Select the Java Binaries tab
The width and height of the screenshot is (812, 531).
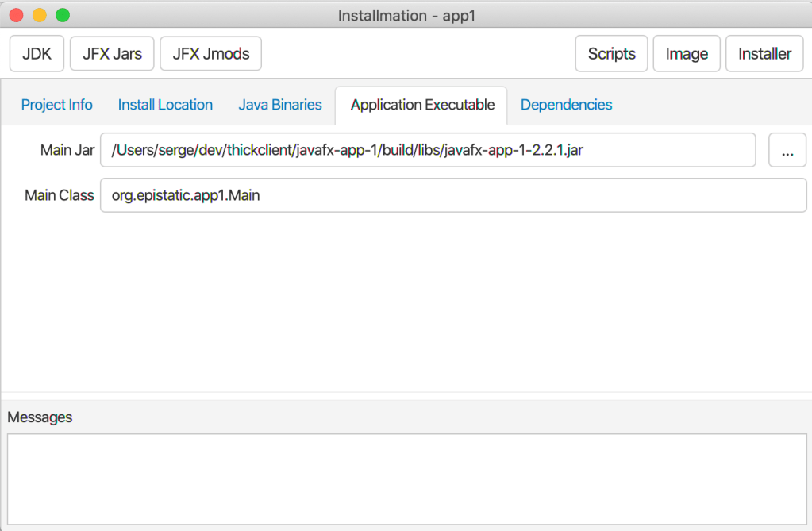pyautogui.click(x=280, y=105)
